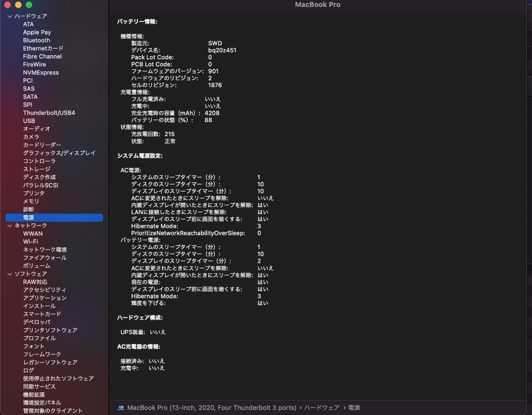Open the Bluetooth hardware entry
532x415 pixels.
(x=36, y=40)
